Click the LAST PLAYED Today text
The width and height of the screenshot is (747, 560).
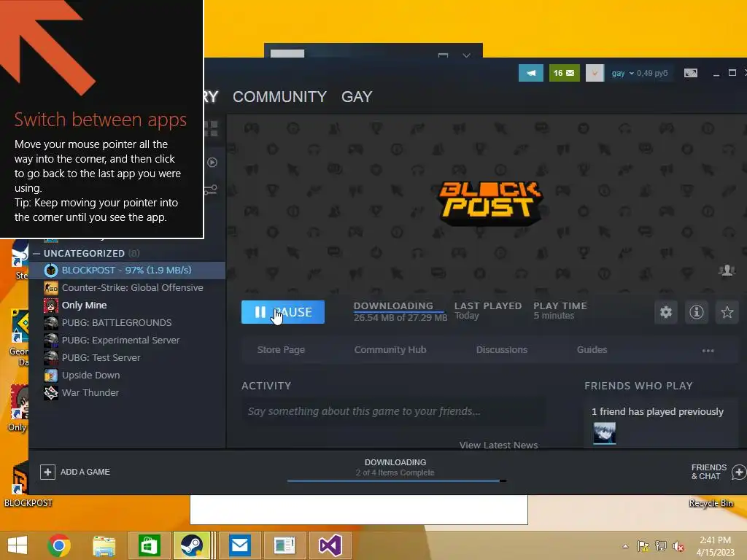click(488, 311)
